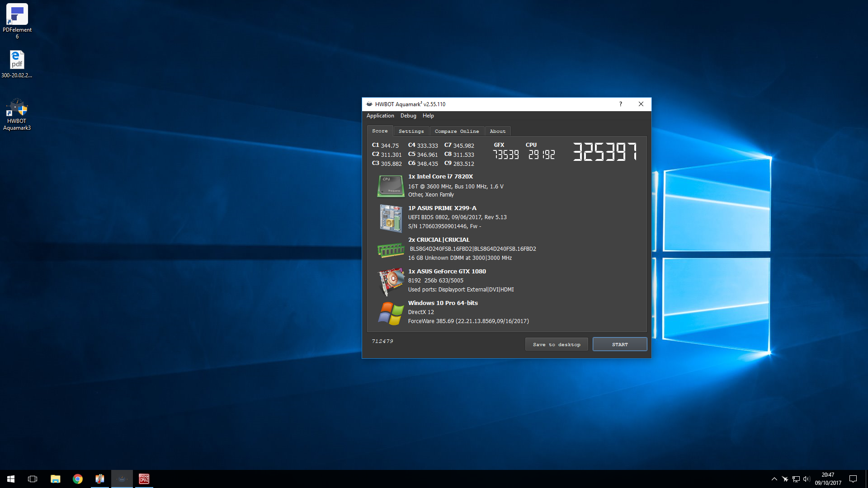Viewport: 868px width, 488px height.
Task: Click the C7 value 345.982
Action: (464, 145)
